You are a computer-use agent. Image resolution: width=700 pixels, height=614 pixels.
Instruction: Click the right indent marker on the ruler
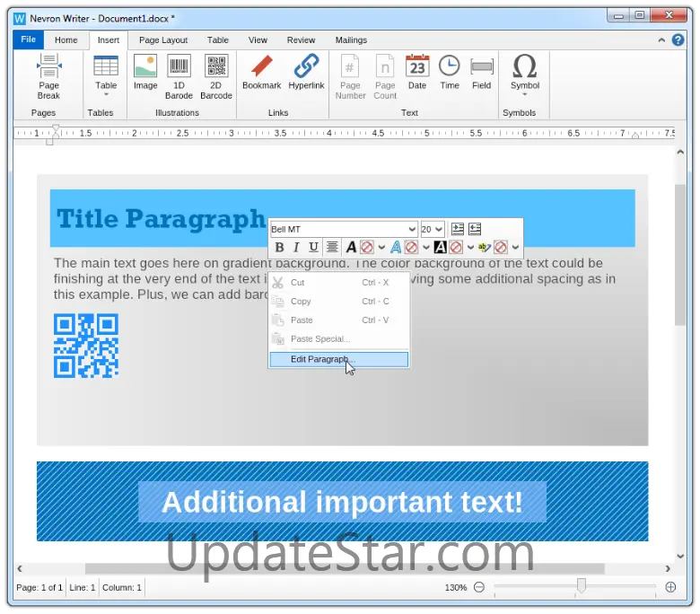pyautogui.click(x=634, y=135)
